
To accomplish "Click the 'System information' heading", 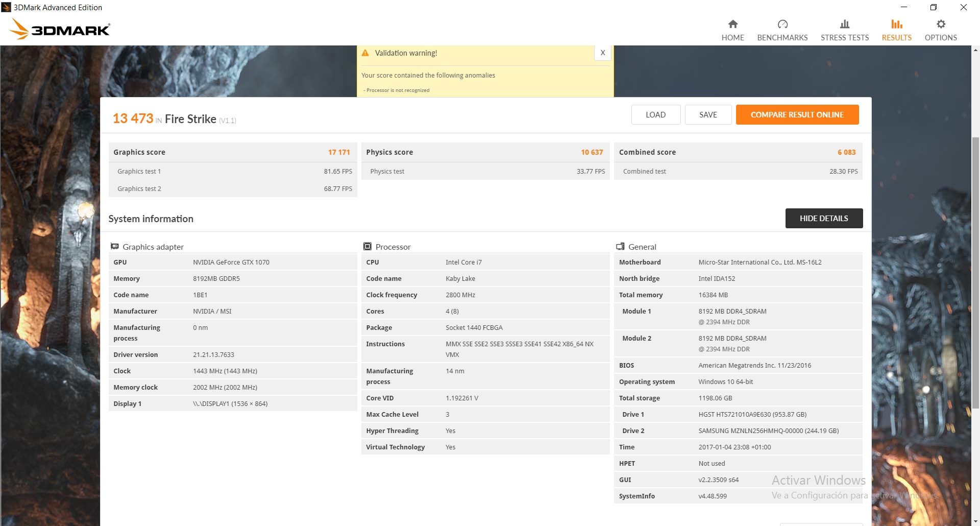I will (151, 219).
